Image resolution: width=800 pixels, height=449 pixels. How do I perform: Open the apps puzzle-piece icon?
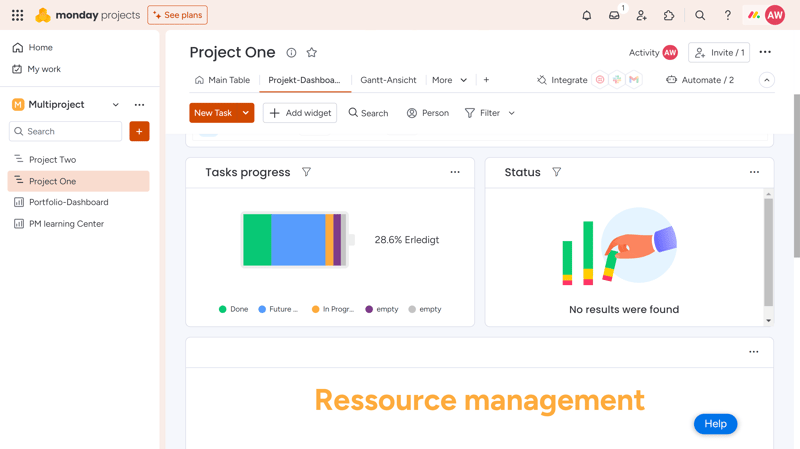(x=669, y=15)
